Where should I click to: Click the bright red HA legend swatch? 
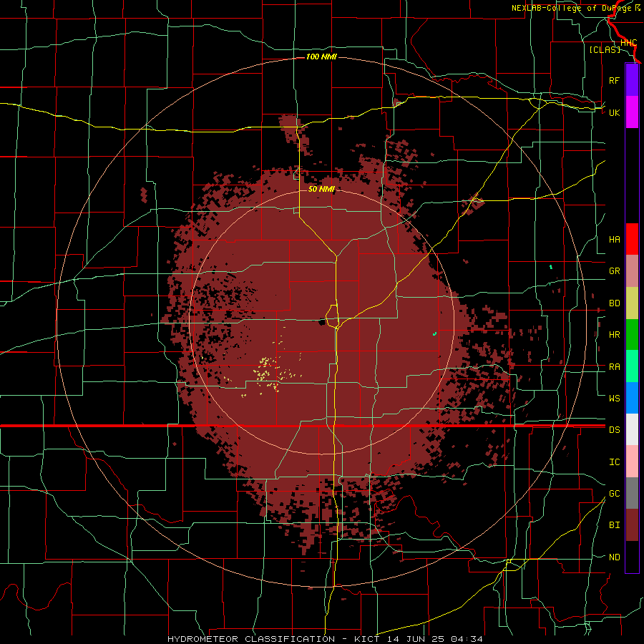[632, 239]
